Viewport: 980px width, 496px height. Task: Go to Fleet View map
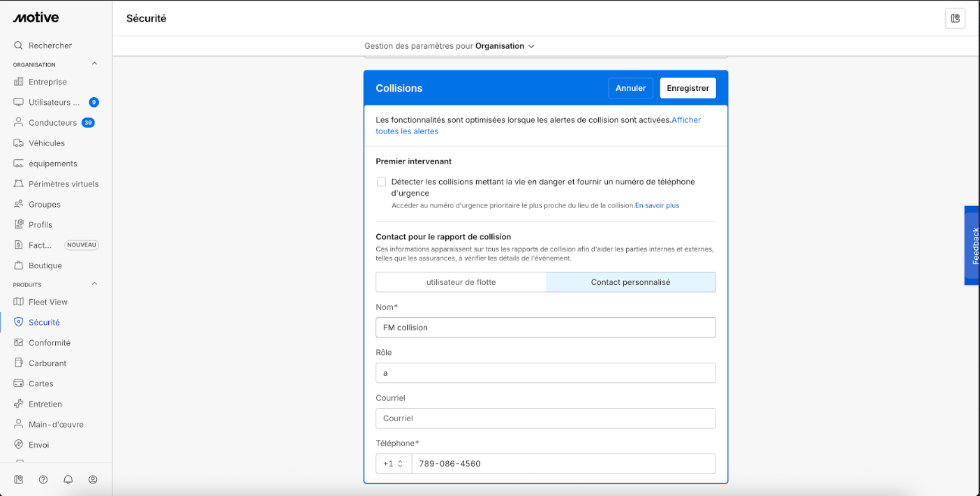[x=47, y=302]
